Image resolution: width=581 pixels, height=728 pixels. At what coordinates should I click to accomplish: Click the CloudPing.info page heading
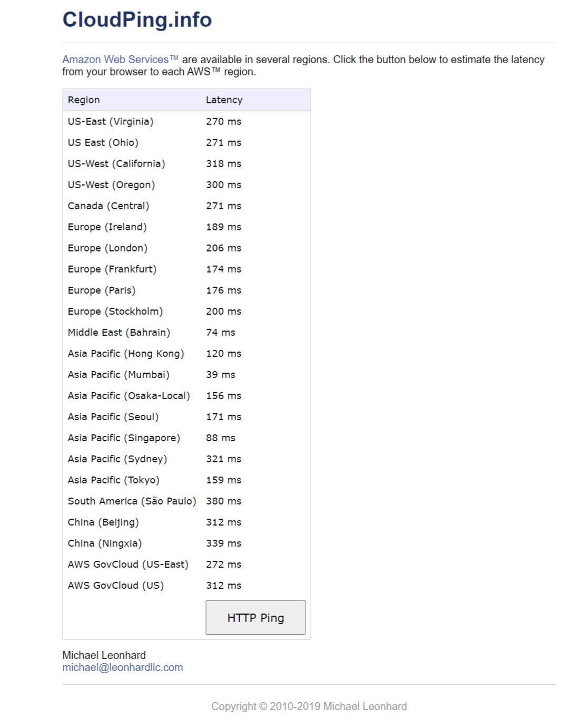(x=137, y=20)
